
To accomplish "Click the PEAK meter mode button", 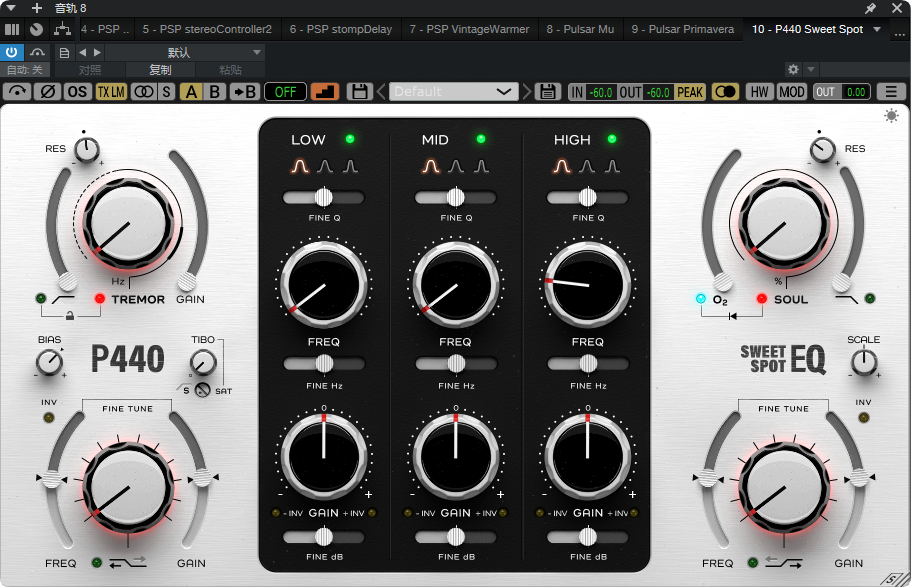I will pos(690,92).
